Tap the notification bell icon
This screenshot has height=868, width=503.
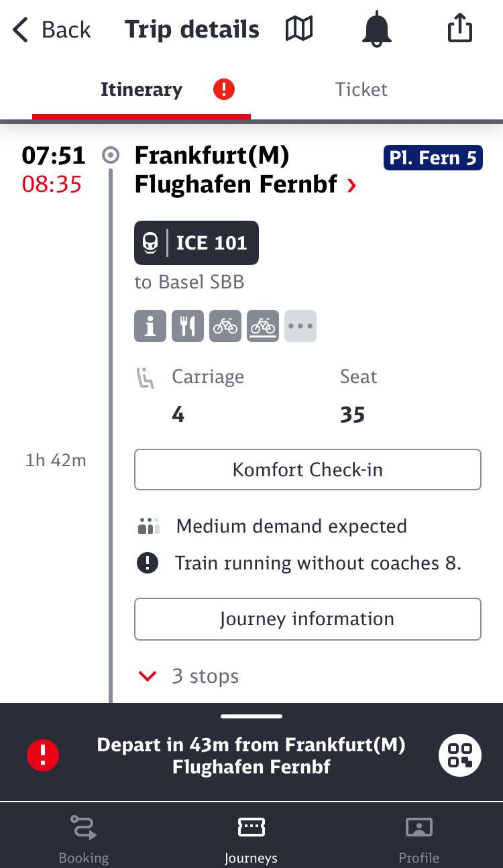click(x=377, y=30)
